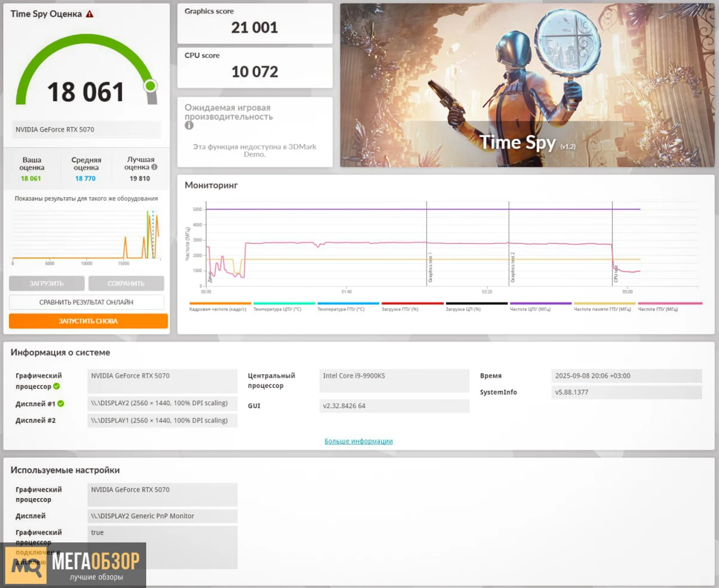Toggle Кадровая частота (кадр/с) legend item

tap(220, 306)
